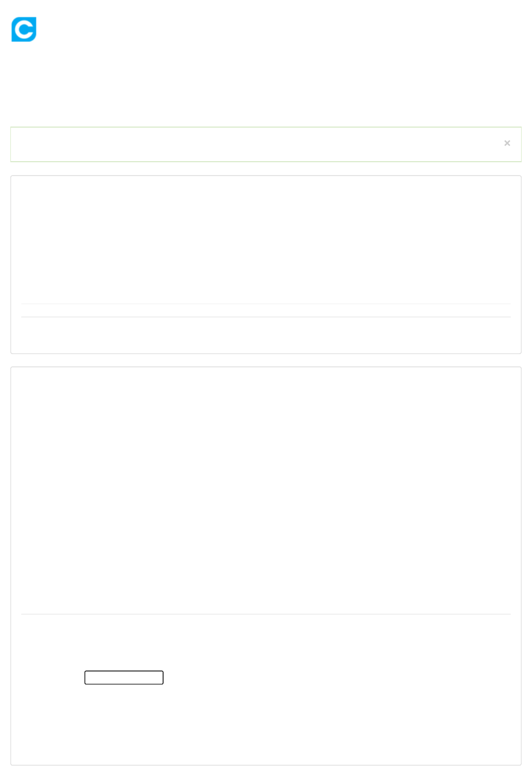Focus the empty text input in the lower panel
Screen dimensions: 532x766
(x=124, y=677)
